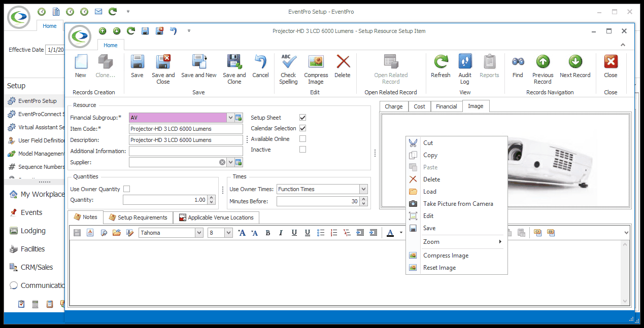Click the ribbon Delete red X
The width and height of the screenshot is (644, 328).
click(343, 62)
